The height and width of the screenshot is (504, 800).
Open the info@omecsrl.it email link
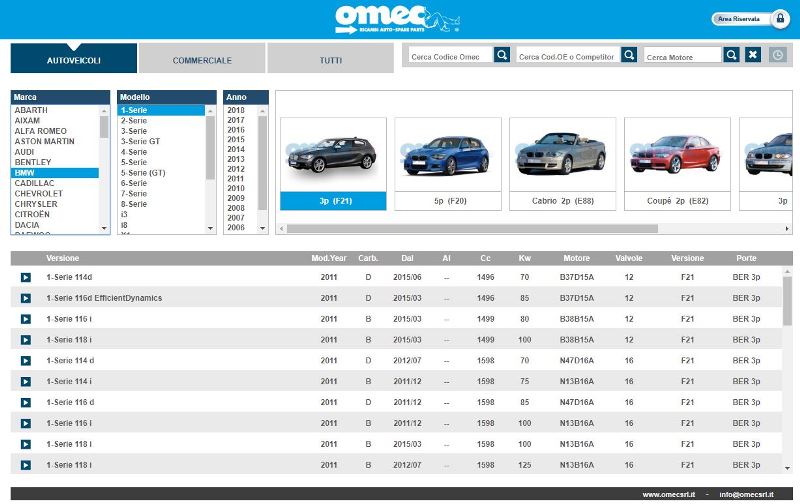coord(746,494)
